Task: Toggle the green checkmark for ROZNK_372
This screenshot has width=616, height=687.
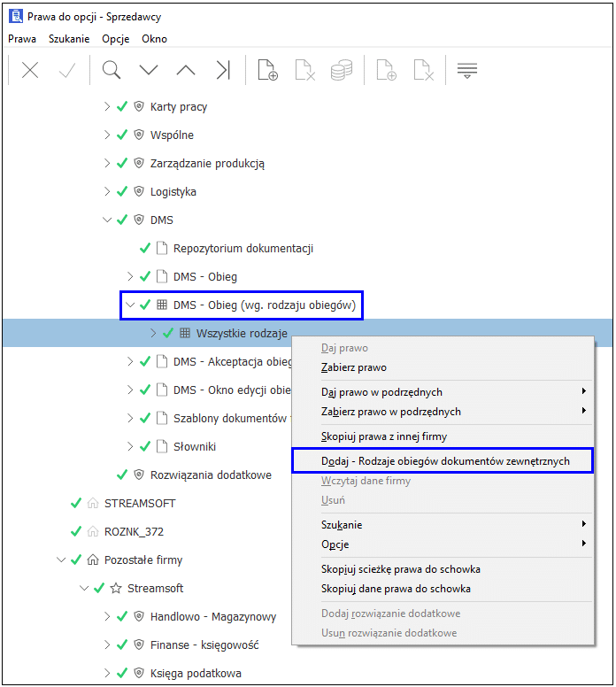Action: click(x=76, y=531)
